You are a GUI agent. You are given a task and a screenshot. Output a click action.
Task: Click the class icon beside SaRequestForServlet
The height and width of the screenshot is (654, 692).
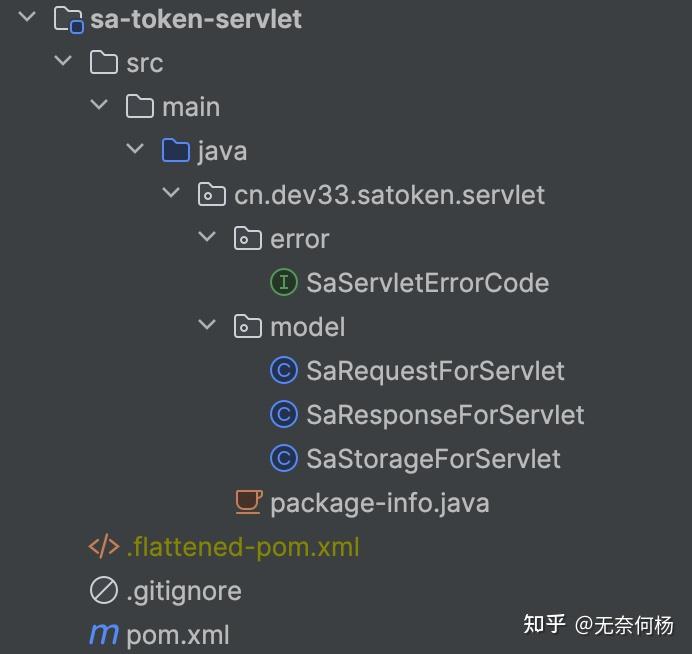[x=284, y=371]
